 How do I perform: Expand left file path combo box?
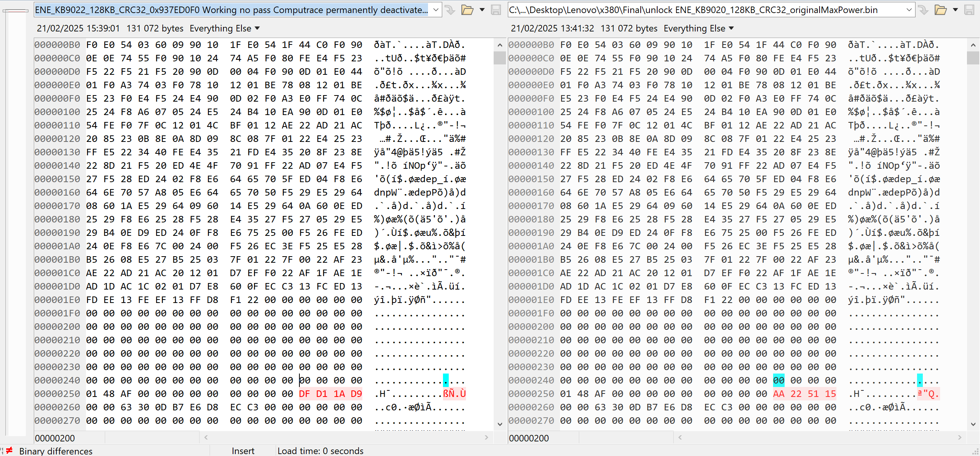pos(436,10)
